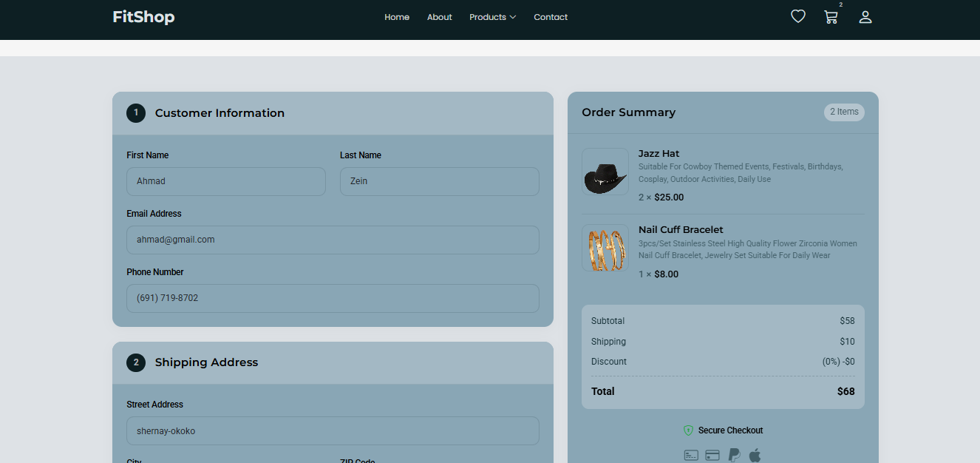
Task: Click the PayPal payment icon
Action: pyautogui.click(x=734, y=455)
